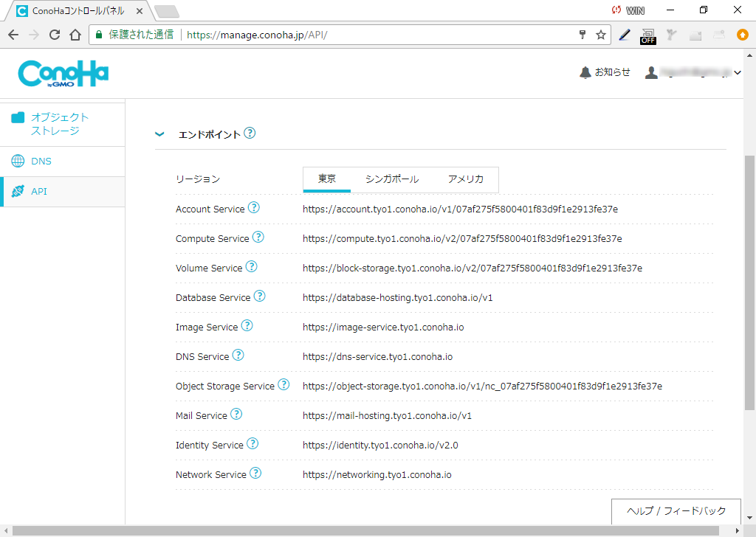Click the image-service endpoint URL
756x537 pixels.
383,327
